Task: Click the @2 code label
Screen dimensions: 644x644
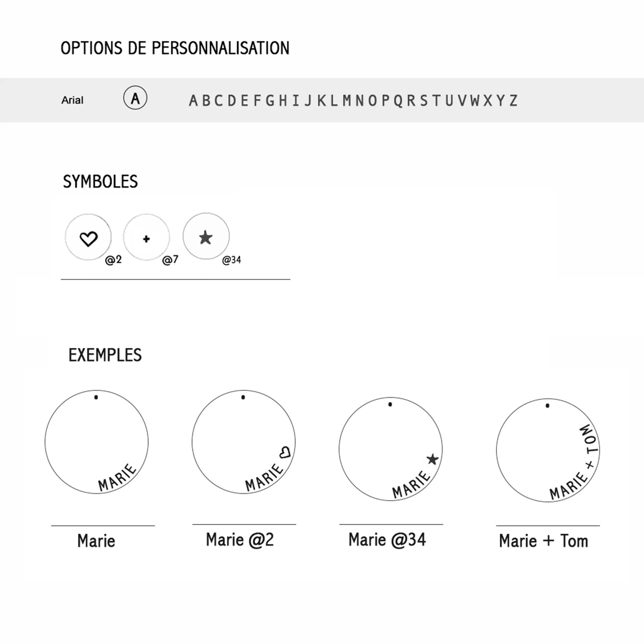Action: point(113,260)
